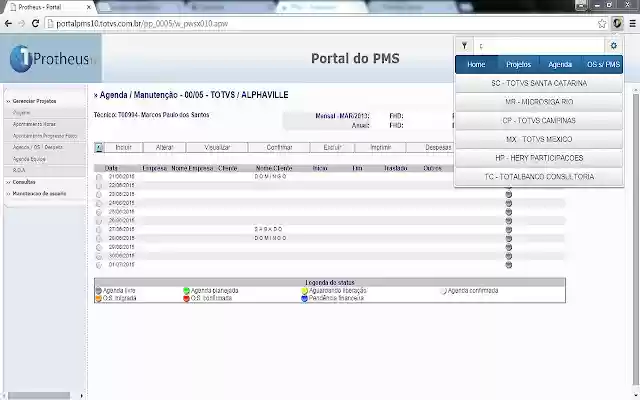Viewport: 640px width, 400px height.
Task: Reload the page with the refresh icon
Action: click(35, 24)
